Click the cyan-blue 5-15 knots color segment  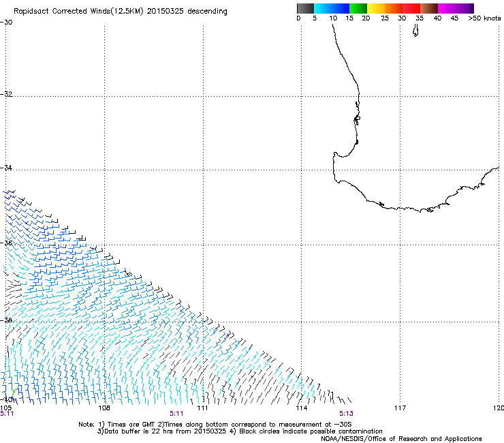pos(332,8)
